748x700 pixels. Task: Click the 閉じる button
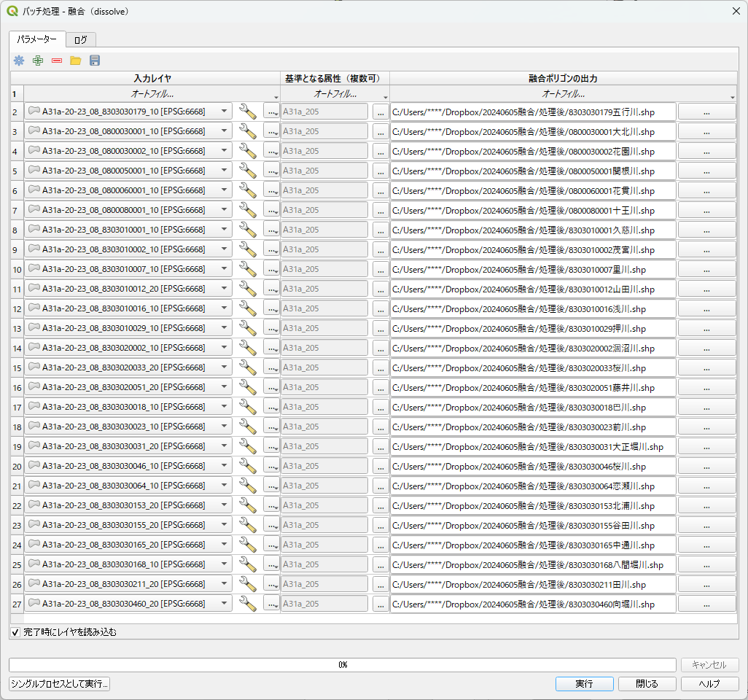point(647,684)
